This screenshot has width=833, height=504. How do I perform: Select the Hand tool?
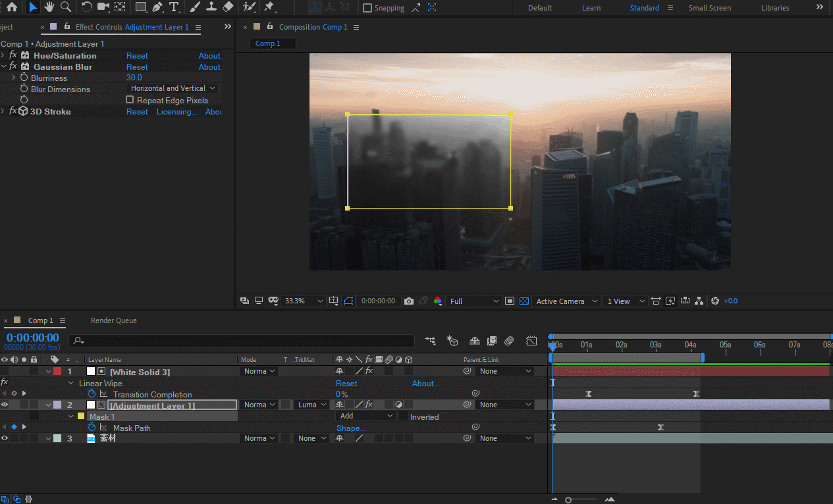49,7
